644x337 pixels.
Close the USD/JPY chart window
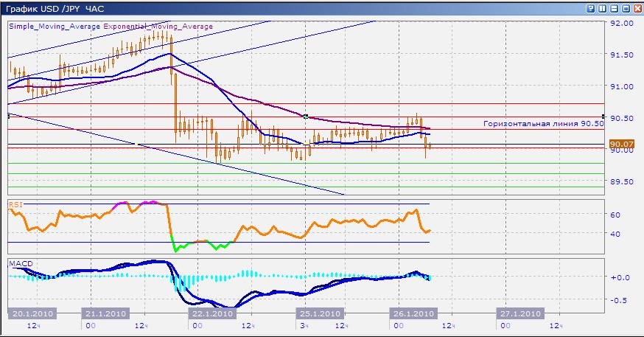pos(637,8)
